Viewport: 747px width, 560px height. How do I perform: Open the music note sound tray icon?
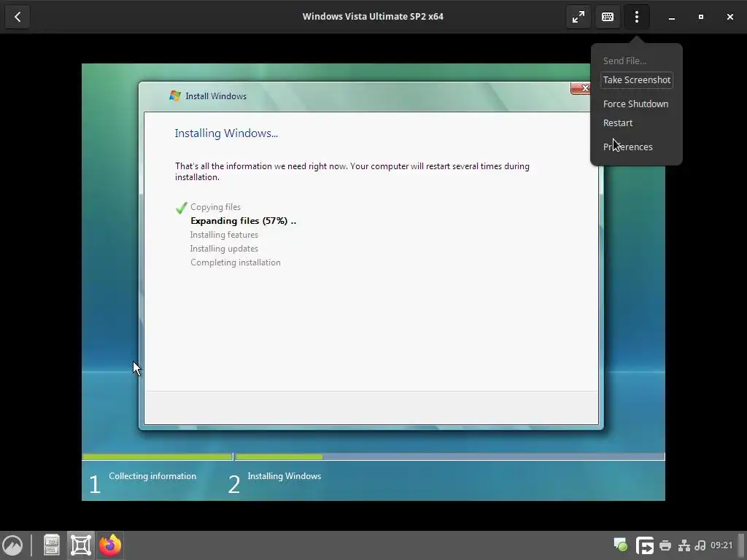[700, 545]
